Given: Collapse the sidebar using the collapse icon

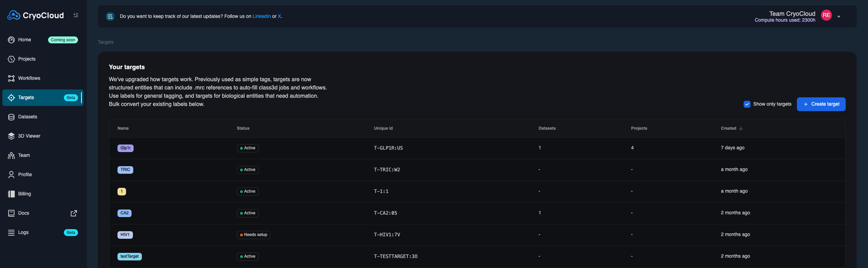Looking at the screenshot, I should coord(76,15).
